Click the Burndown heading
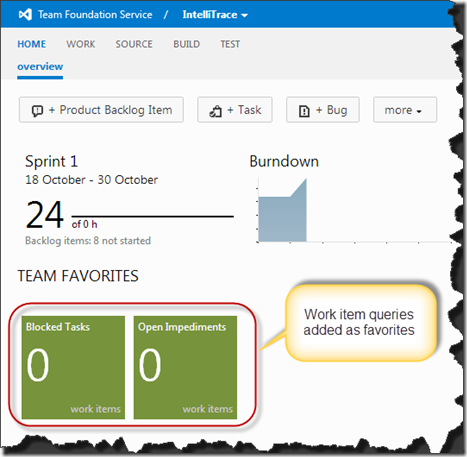 coord(284,162)
